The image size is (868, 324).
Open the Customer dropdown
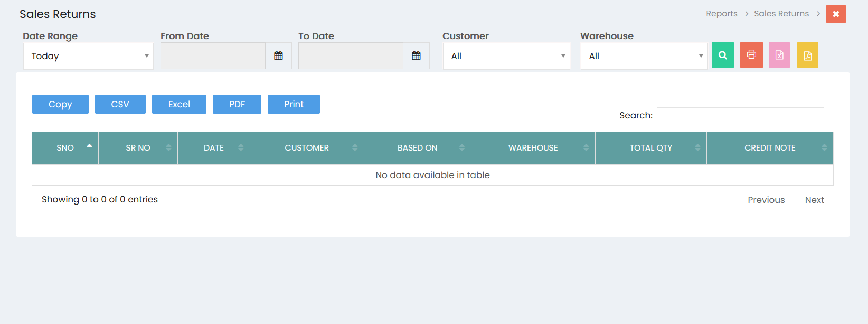click(506, 56)
